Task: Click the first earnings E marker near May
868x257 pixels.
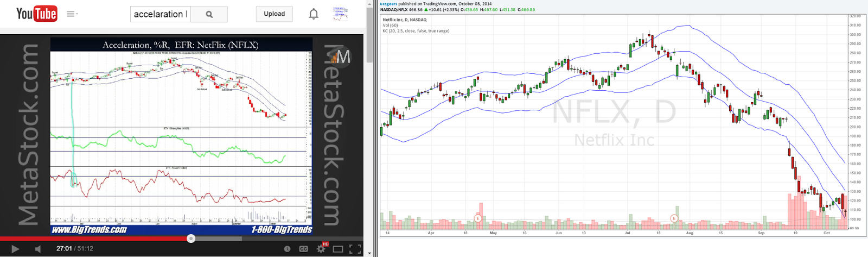Action: 478,218
